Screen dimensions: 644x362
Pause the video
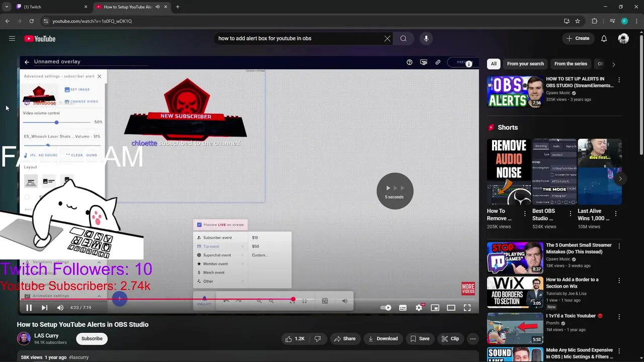tap(29, 308)
